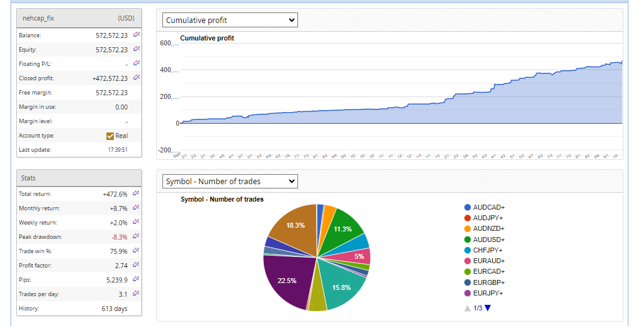Click Trade win % chart icon
The image size is (644, 326).
pyautogui.click(x=136, y=251)
